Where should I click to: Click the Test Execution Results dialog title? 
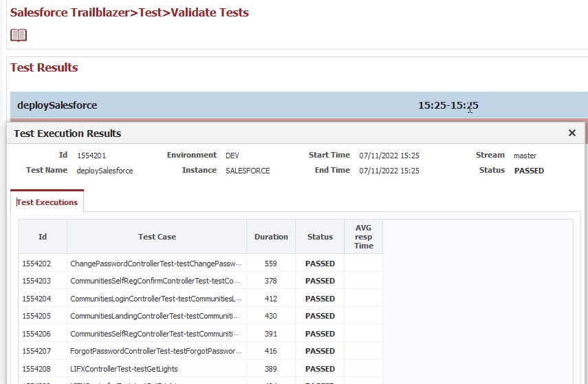[x=67, y=134]
